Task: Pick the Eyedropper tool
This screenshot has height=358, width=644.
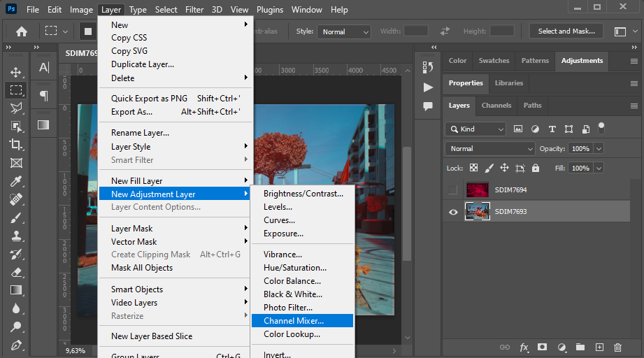Action: pyautogui.click(x=15, y=181)
